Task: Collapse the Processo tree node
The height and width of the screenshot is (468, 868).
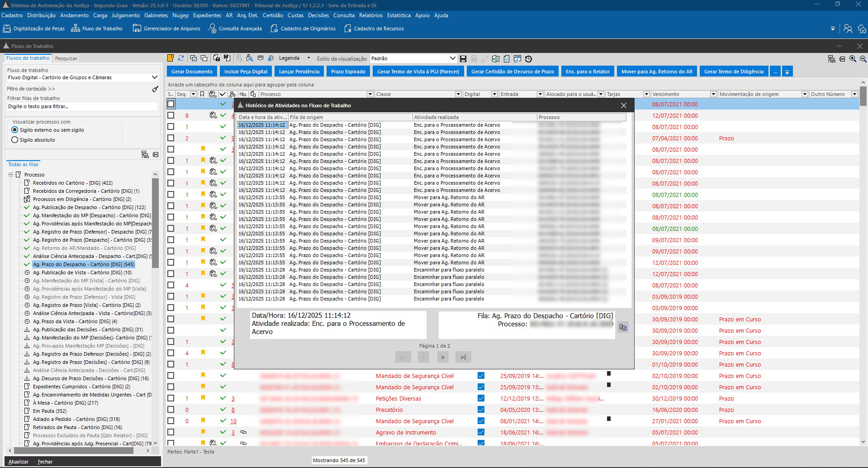Action: tap(11, 175)
